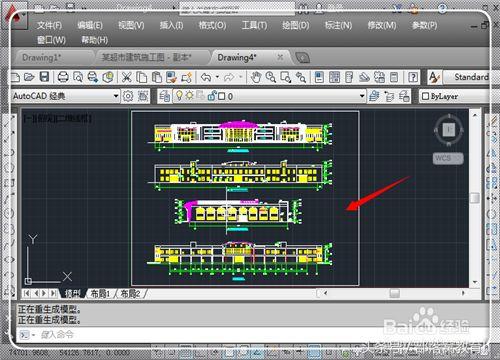Open the 绘图(D) menu
The height and width of the screenshot is (360, 500).
(295, 25)
